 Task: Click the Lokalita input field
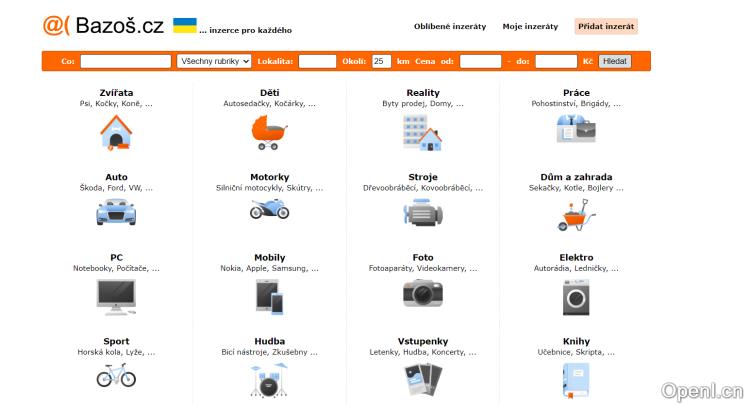317,61
